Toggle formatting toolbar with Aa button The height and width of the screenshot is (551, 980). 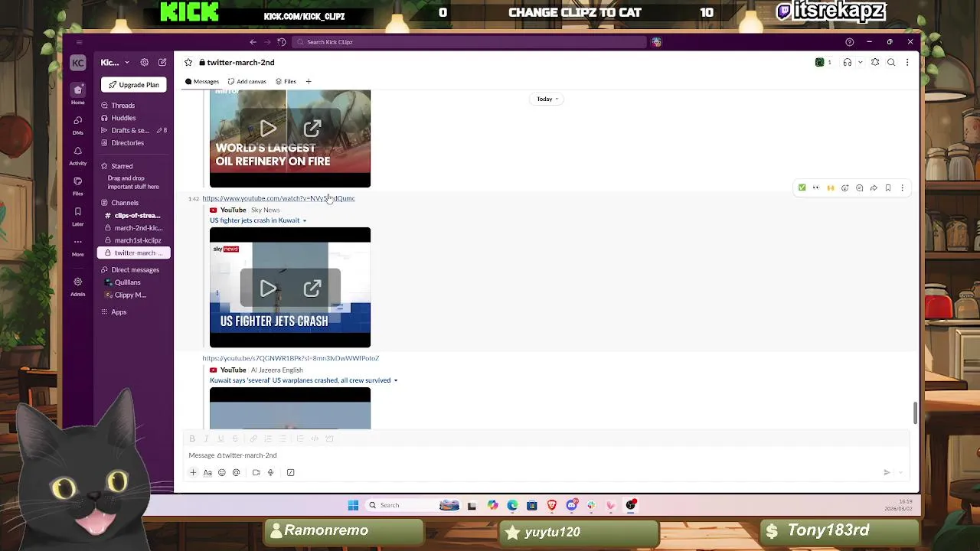click(x=207, y=473)
